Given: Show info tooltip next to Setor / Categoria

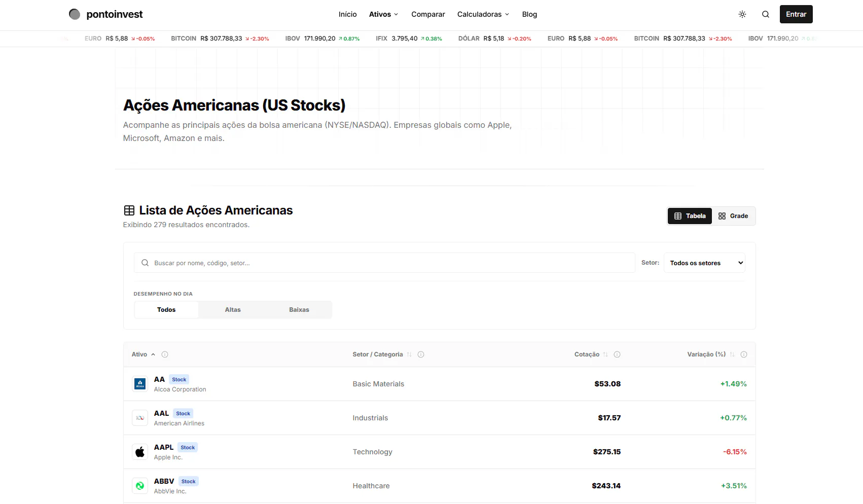Looking at the screenshot, I should coord(421,354).
